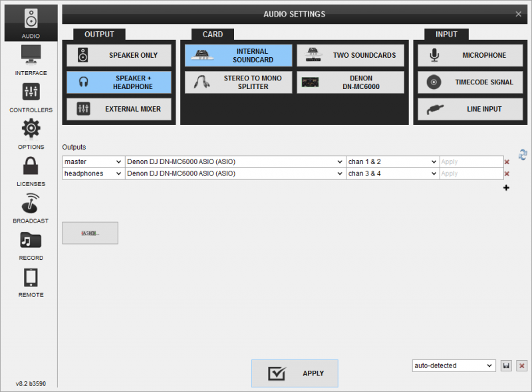
Task: Select the OUTPUT section header tab
Action: (99, 35)
